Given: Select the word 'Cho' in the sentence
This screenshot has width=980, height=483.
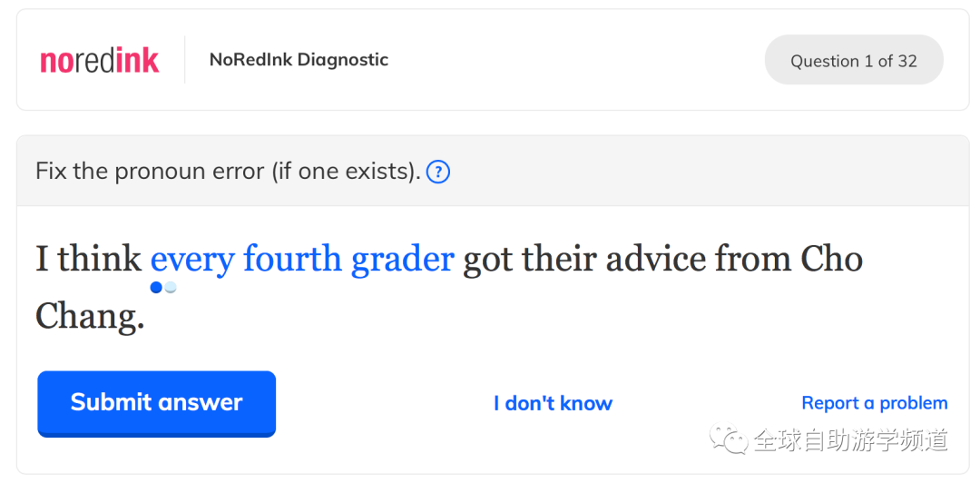Looking at the screenshot, I should (832, 259).
